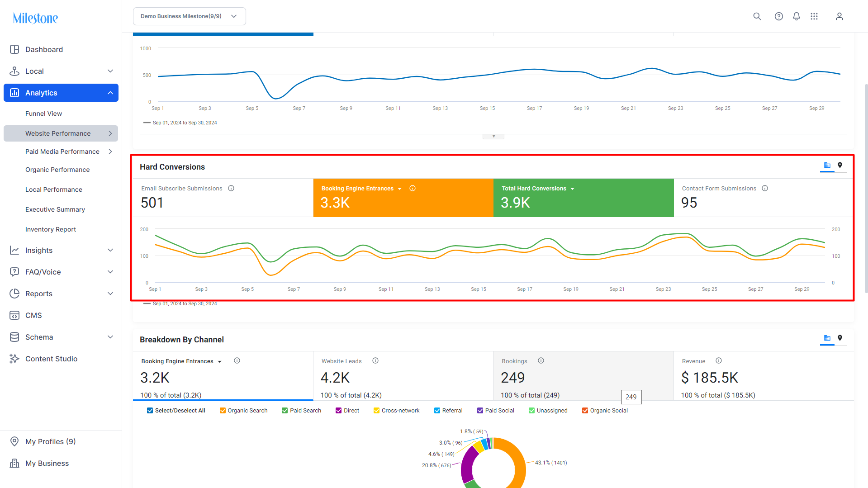Go to Executive Summary page
The image size is (868, 488).
(55, 209)
